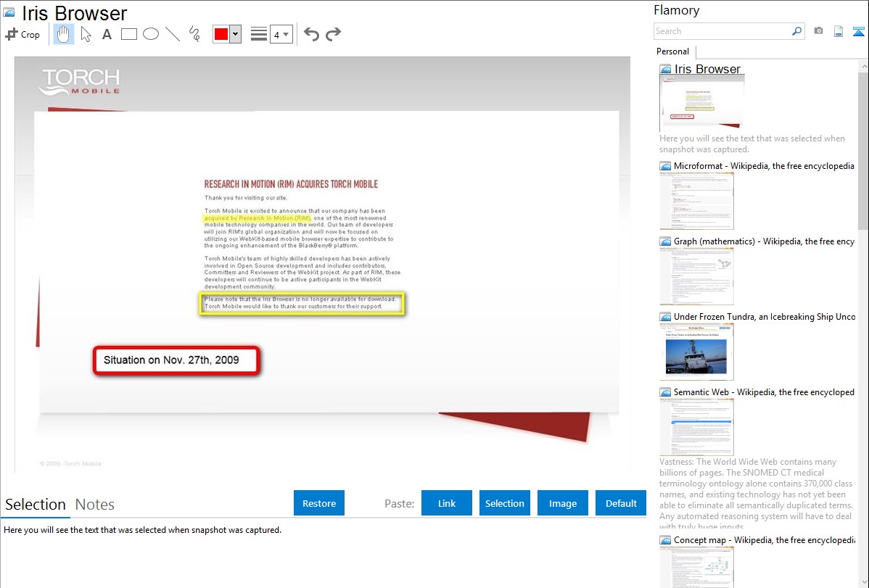Viewport: 869px width, 588px height.
Task: Click the icon beside Iris Browser in the list
Action: [665, 70]
